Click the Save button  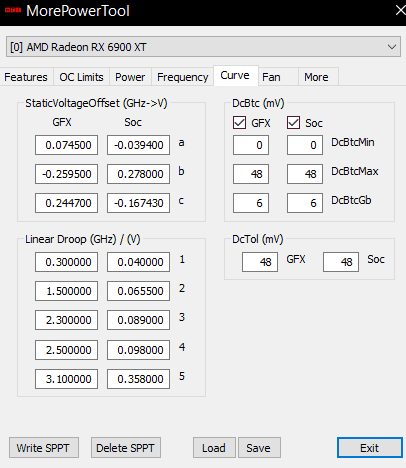tap(259, 448)
